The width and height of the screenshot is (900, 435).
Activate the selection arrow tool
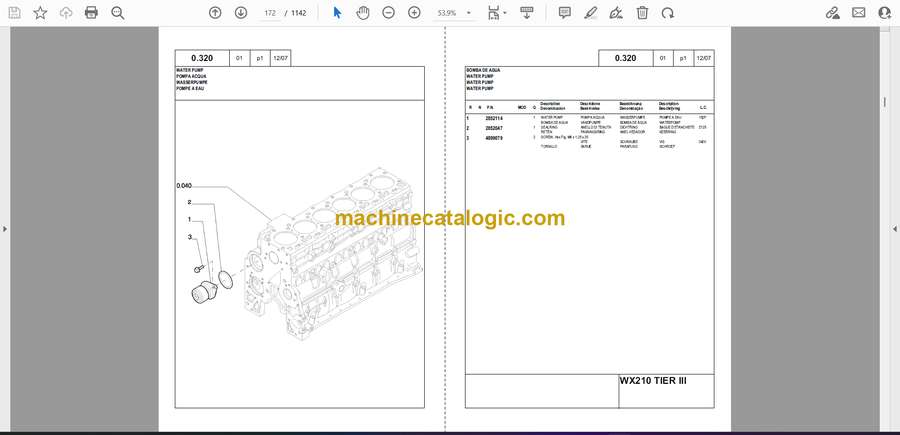tap(338, 13)
